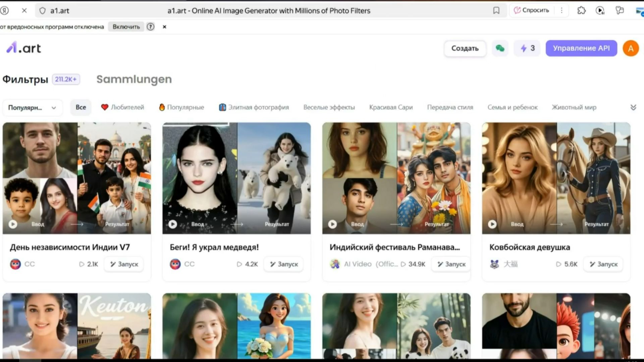Play the polar bear filter preview
Image resolution: width=644 pixels, height=362 pixels.
[x=172, y=224]
